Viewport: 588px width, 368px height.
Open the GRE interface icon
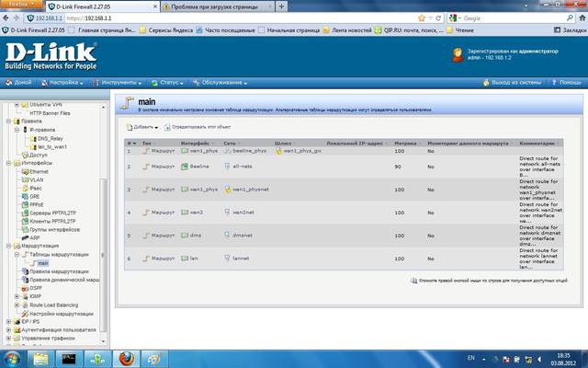tap(25, 196)
